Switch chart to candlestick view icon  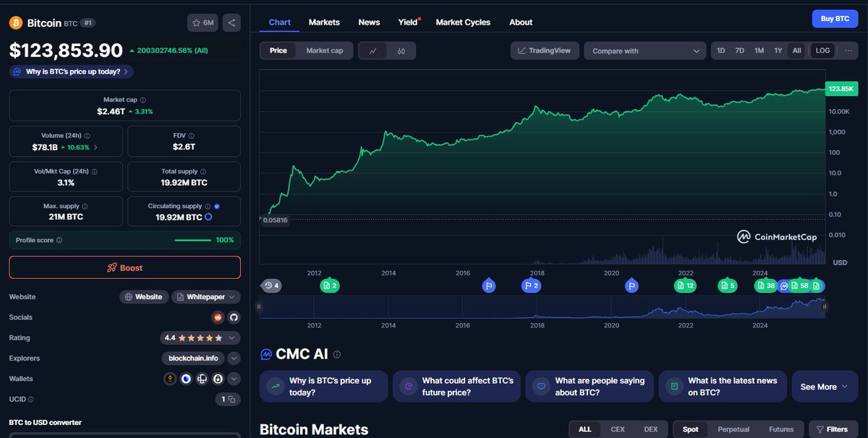click(x=401, y=51)
